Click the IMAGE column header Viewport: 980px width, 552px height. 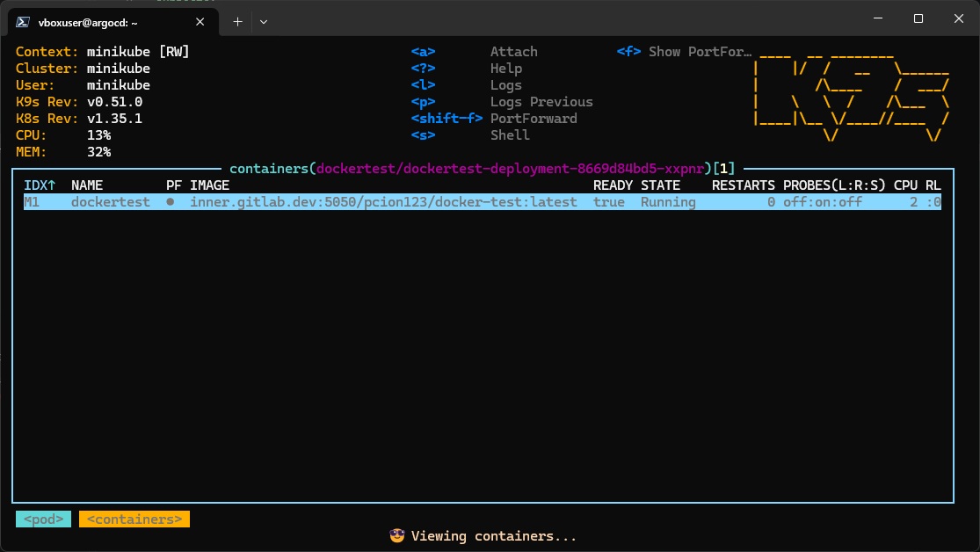[x=210, y=185]
